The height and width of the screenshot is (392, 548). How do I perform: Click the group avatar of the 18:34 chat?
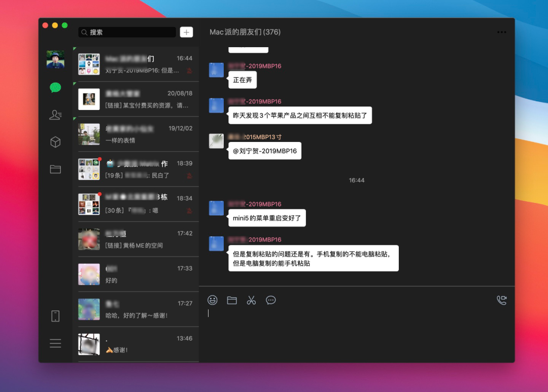click(89, 204)
